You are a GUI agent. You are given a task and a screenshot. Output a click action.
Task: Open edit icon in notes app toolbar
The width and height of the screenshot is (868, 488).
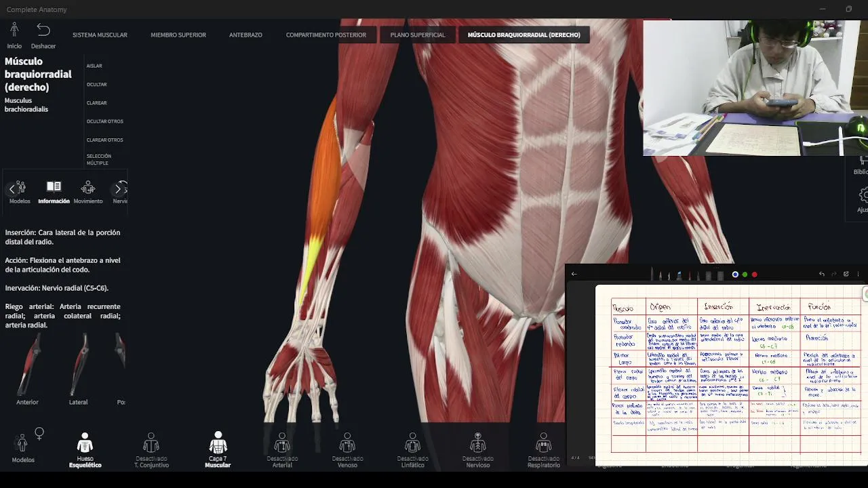846,274
